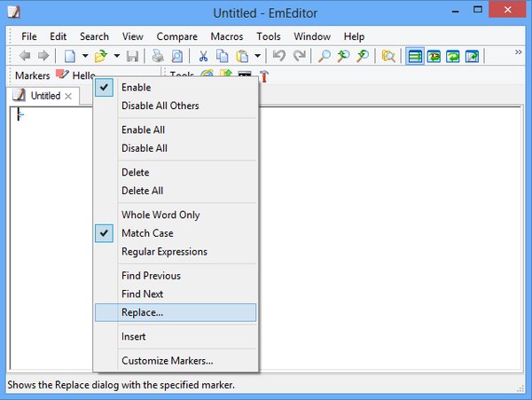Open the Compare menu

pyautogui.click(x=176, y=36)
